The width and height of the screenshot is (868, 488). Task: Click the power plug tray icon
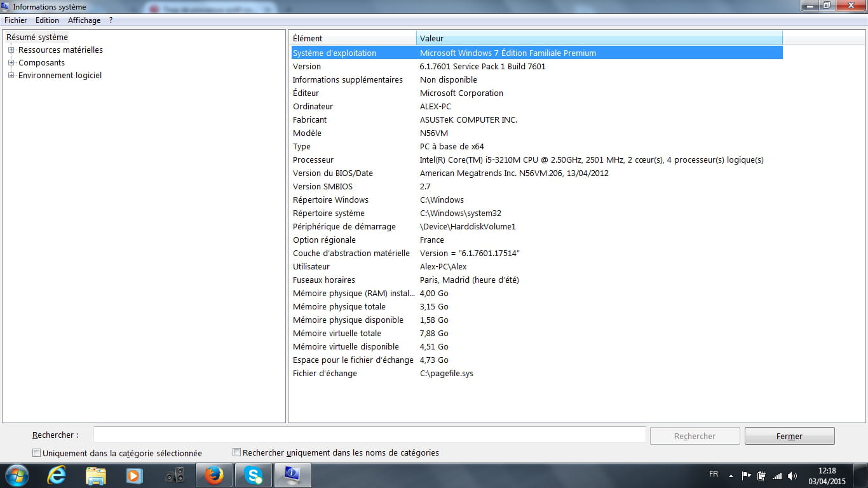761,475
